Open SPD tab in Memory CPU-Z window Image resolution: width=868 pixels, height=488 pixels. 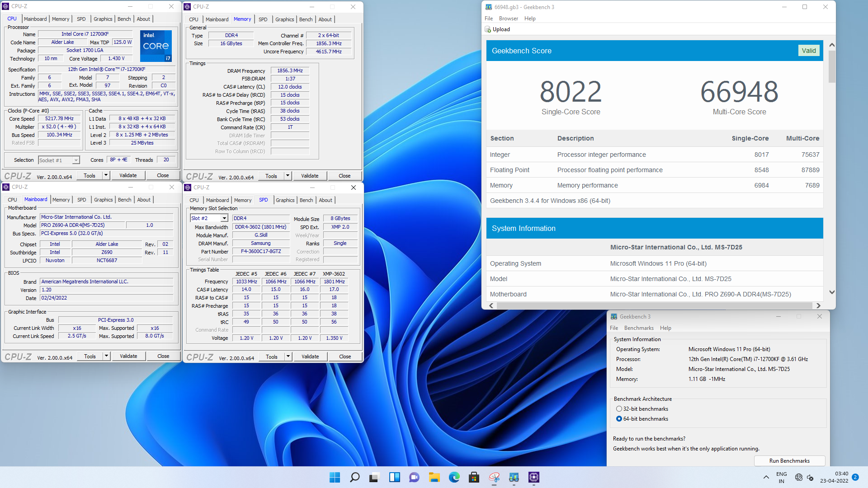[x=263, y=19]
